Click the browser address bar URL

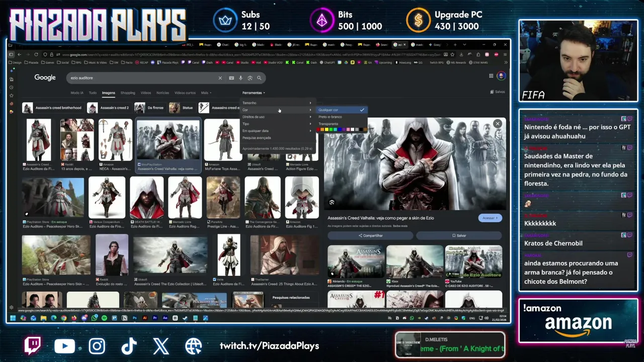point(252,54)
